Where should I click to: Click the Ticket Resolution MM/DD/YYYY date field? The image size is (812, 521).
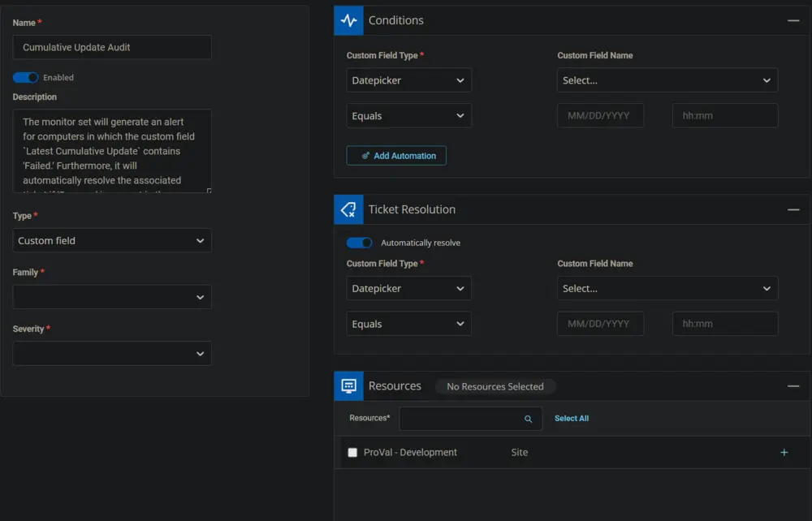[601, 324]
